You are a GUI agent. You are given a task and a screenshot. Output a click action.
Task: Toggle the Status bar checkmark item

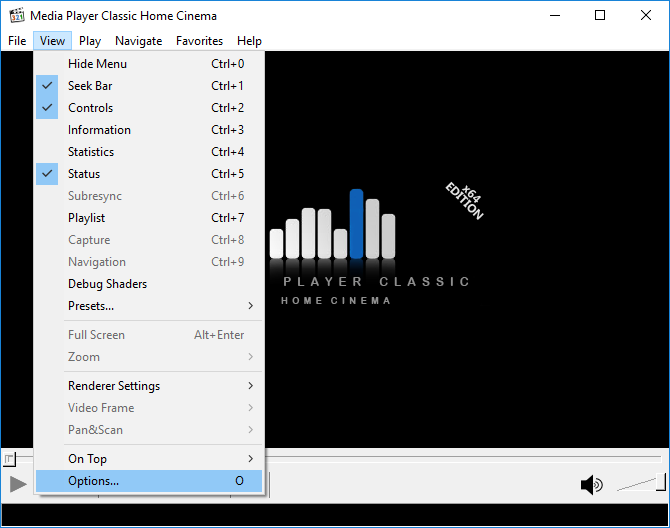click(149, 174)
